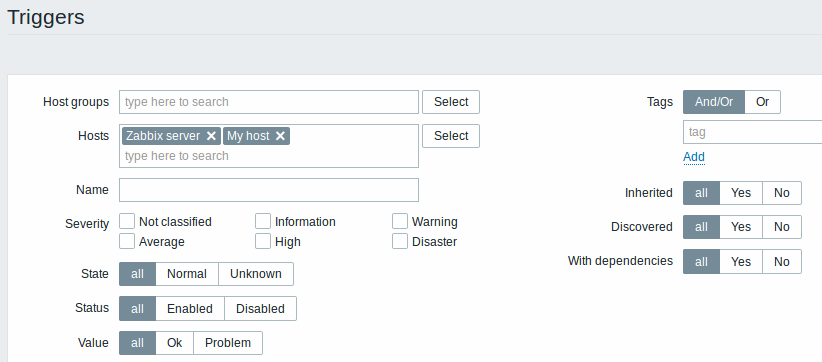Set Inherited filter to Yes
This screenshot has height=362, width=822.
[x=741, y=193]
